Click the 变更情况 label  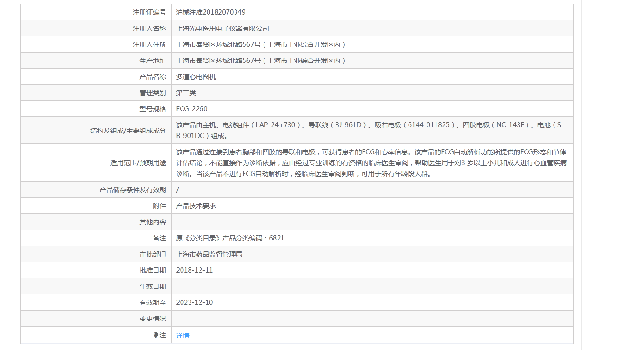[153, 319]
